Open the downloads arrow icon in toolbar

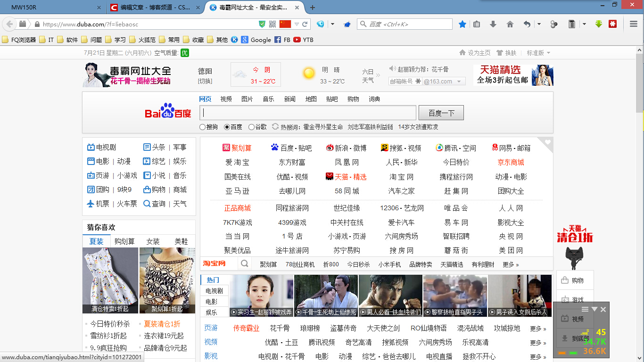point(493,24)
